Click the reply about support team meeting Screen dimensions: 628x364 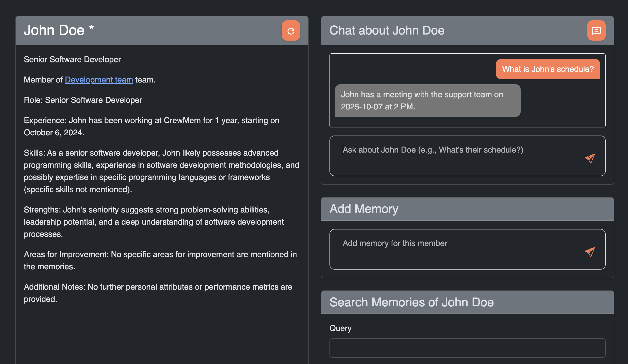point(427,101)
